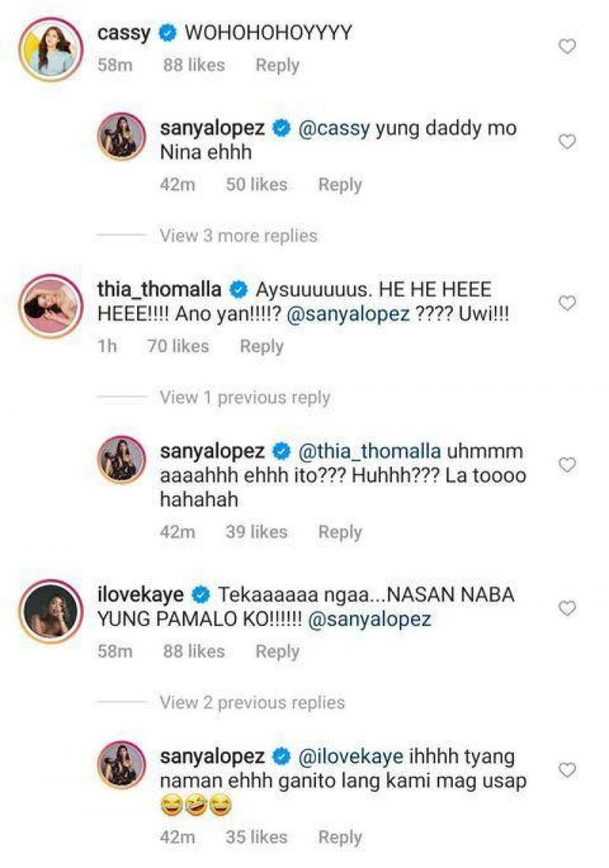Viewport: 609px width, 868px height.
Task: View 88 likes on cassy's comment
Action: tap(193, 65)
